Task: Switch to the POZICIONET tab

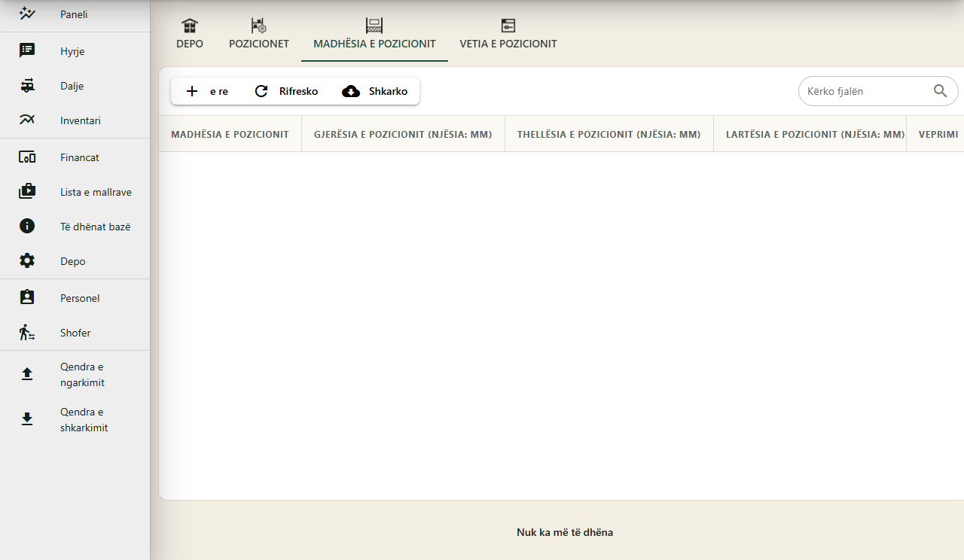Action: tap(259, 35)
